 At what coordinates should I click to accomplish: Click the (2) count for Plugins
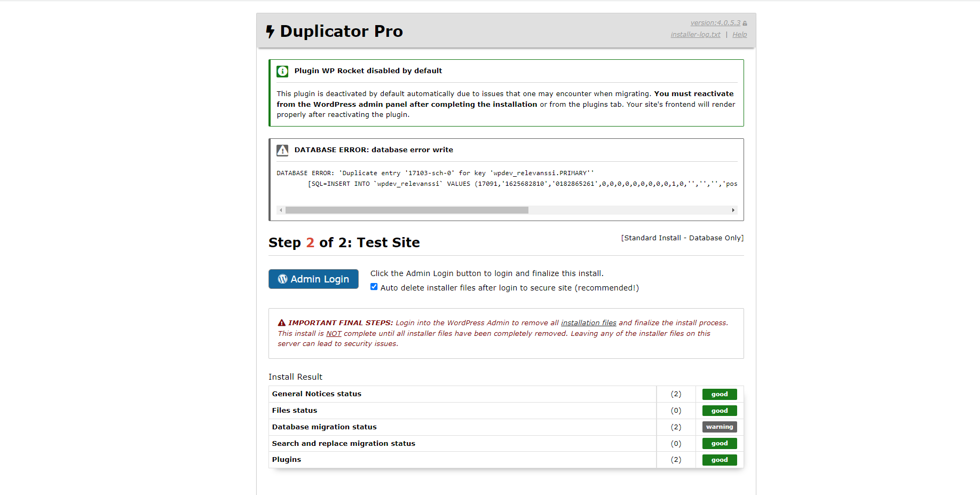pos(676,460)
